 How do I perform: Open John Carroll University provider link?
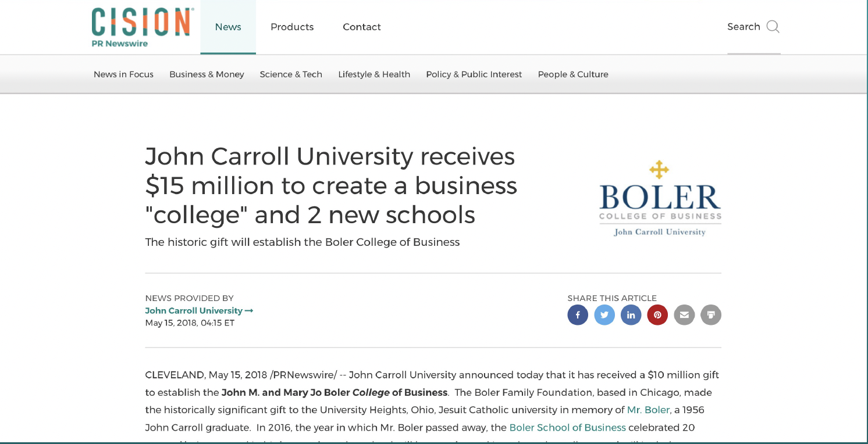coord(199,310)
